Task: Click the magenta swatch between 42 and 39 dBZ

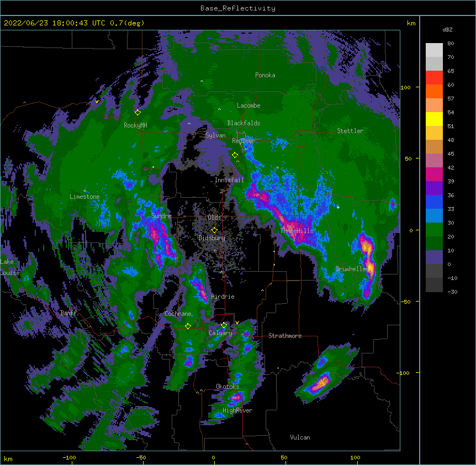Action: [434, 175]
